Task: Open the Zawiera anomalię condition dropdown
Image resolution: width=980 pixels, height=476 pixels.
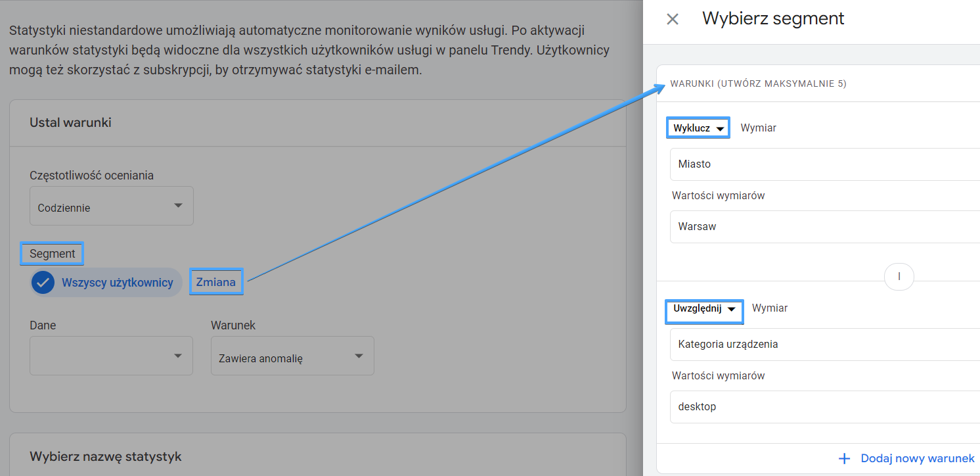Action: (x=292, y=356)
